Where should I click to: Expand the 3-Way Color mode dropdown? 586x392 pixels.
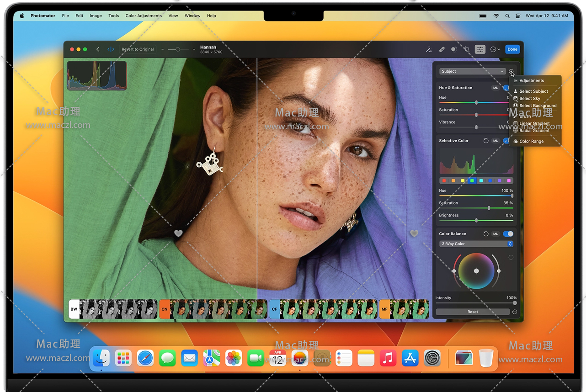point(476,244)
